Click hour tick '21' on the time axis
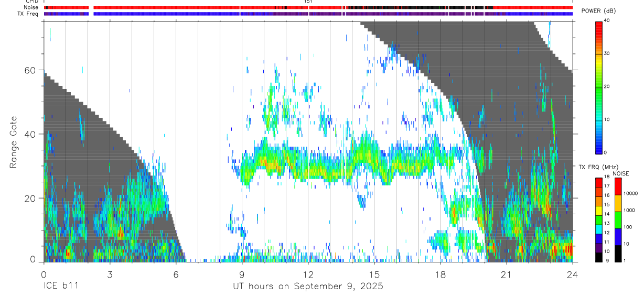The width and height of the screenshot is (644, 297). [507, 274]
